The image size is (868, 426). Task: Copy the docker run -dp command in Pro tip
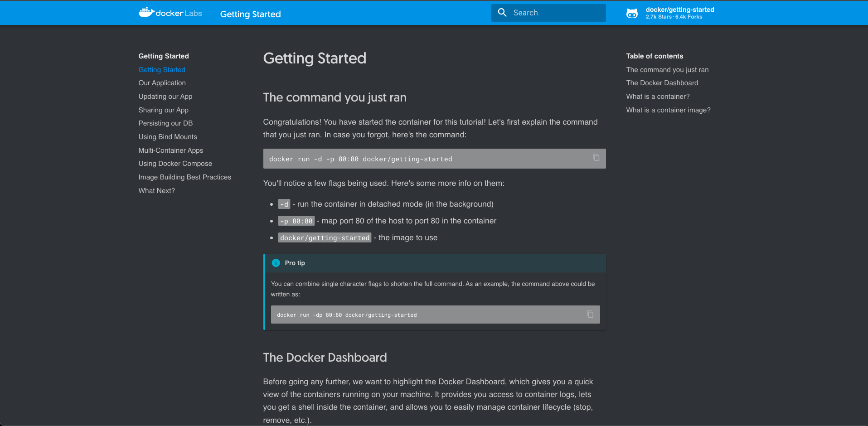pos(590,314)
